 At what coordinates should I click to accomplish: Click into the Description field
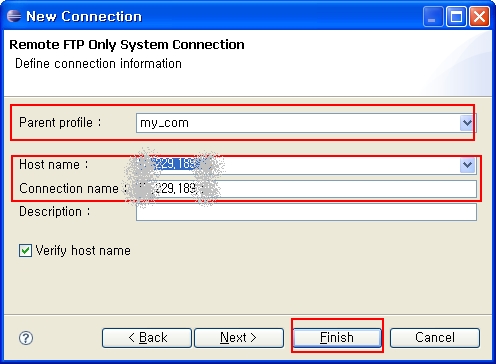tap(306, 212)
